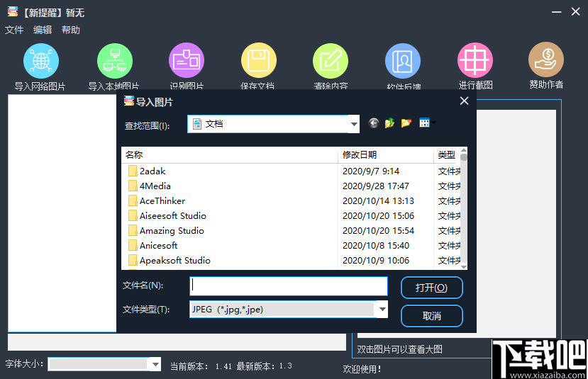Select the 4Media folder icon
The image size is (588, 379).
[133, 186]
